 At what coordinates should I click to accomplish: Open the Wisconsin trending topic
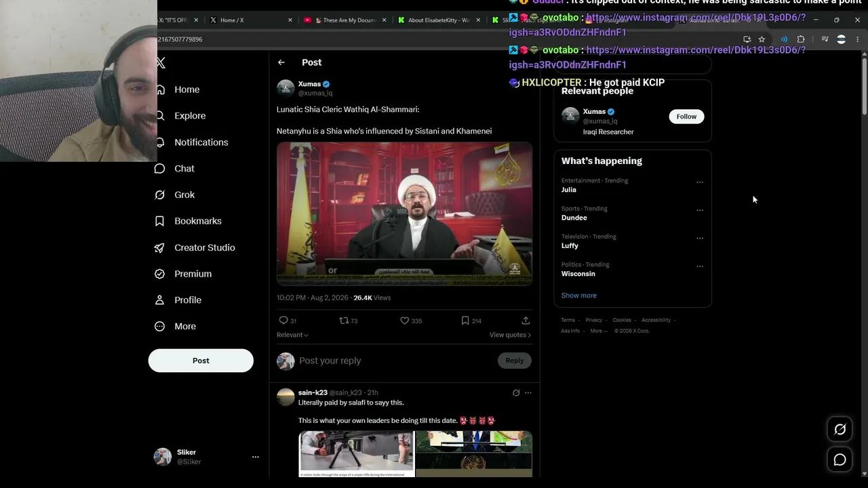578,274
